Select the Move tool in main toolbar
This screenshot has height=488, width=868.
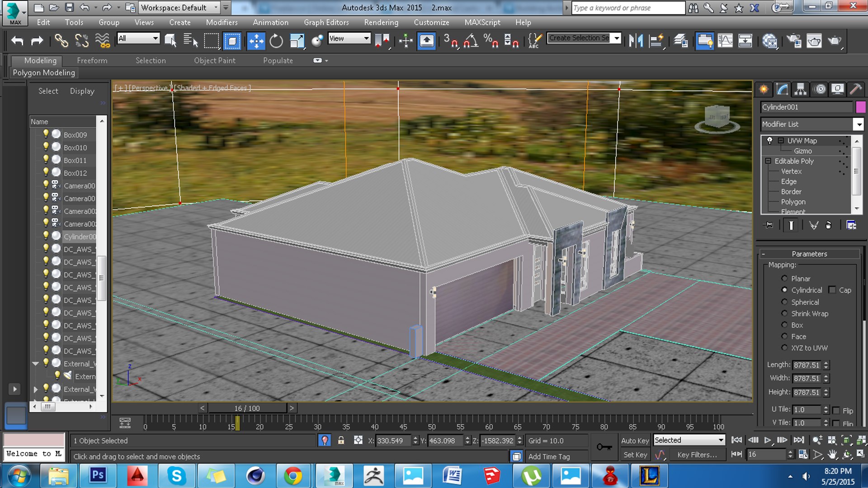(x=256, y=41)
